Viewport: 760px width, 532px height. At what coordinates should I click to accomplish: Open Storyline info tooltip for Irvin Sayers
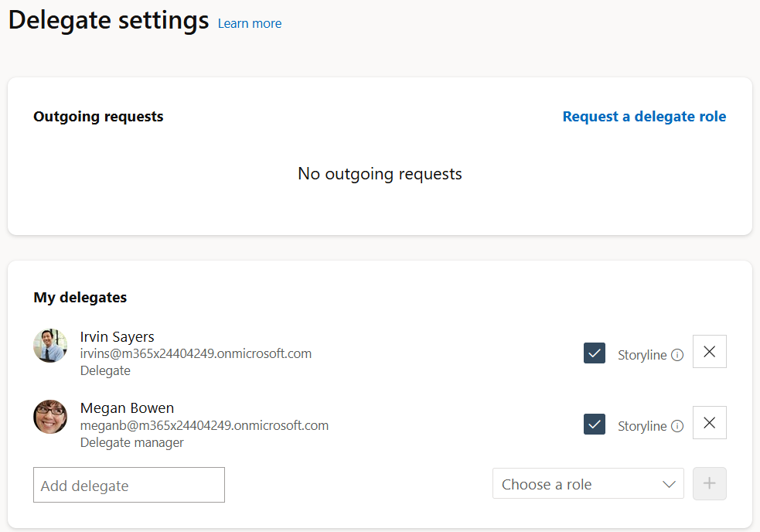(x=677, y=355)
